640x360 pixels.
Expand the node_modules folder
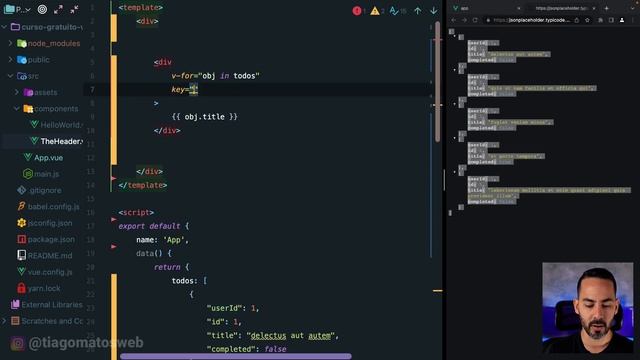tap(10, 43)
